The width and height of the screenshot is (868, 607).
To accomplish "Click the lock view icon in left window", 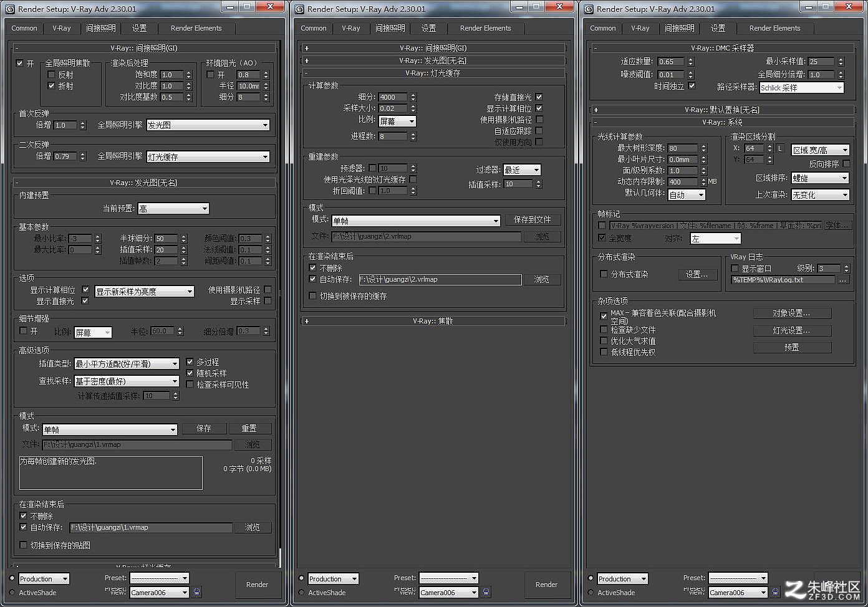I will coord(197,592).
